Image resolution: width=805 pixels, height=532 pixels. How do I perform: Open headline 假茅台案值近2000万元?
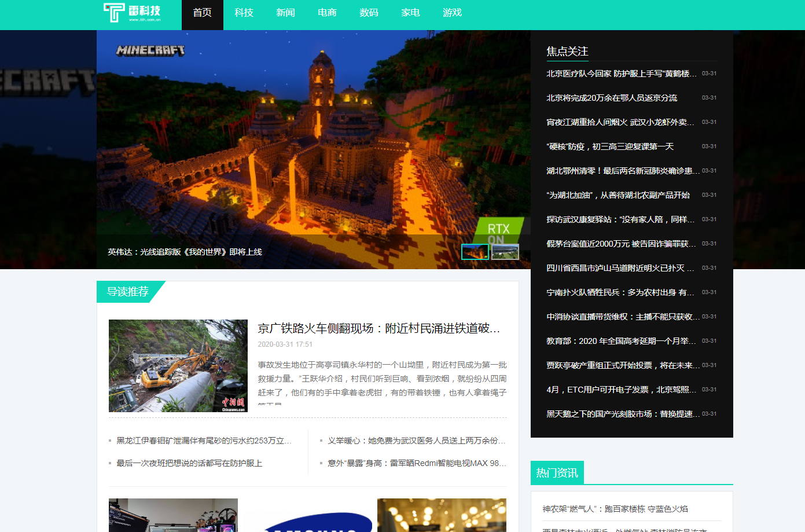[x=622, y=244]
